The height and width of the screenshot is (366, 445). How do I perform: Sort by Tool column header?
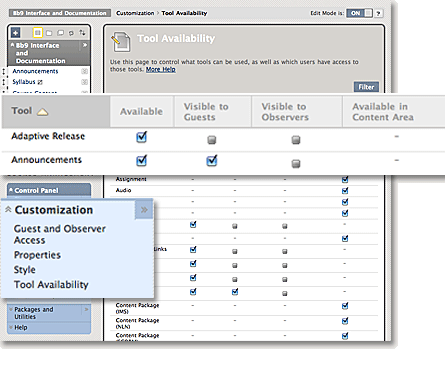(56, 111)
